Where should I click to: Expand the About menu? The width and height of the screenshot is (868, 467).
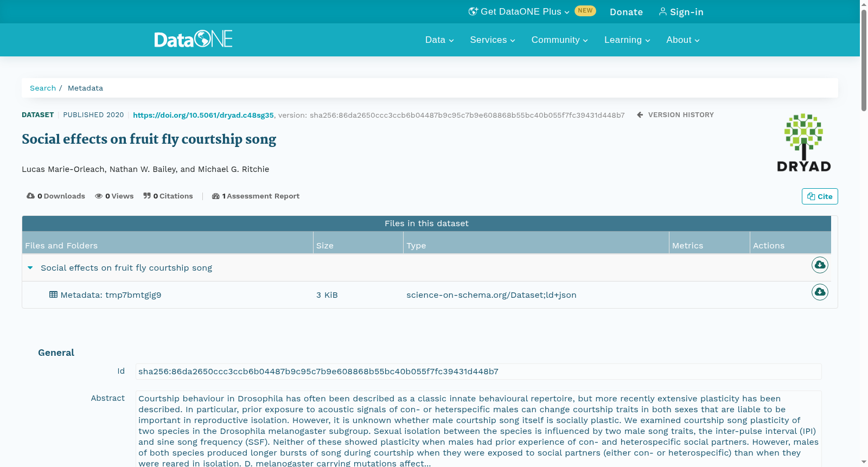tap(683, 40)
